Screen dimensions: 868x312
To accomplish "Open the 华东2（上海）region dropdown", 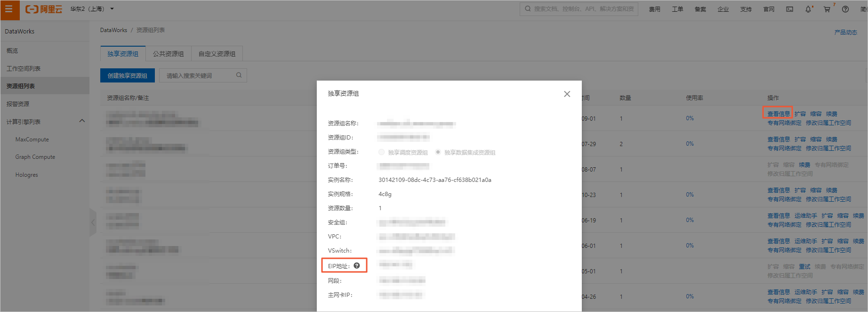I will coord(92,9).
